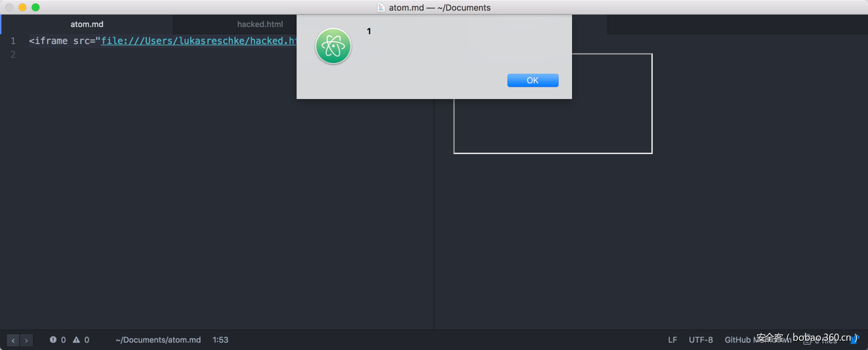Image resolution: width=868 pixels, height=350 pixels.
Task: Switch to the atom.md tab
Action: (87, 24)
